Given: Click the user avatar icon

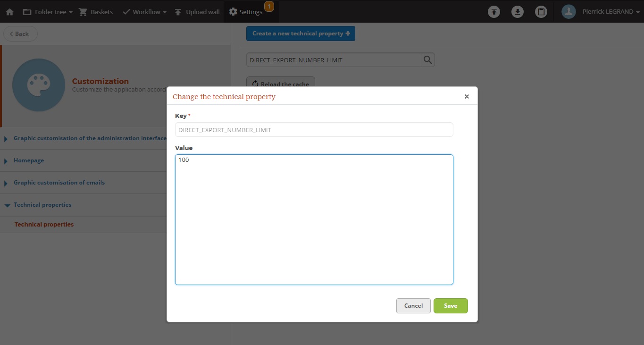Looking at the screenshot, I should click(x=569, y=12).
